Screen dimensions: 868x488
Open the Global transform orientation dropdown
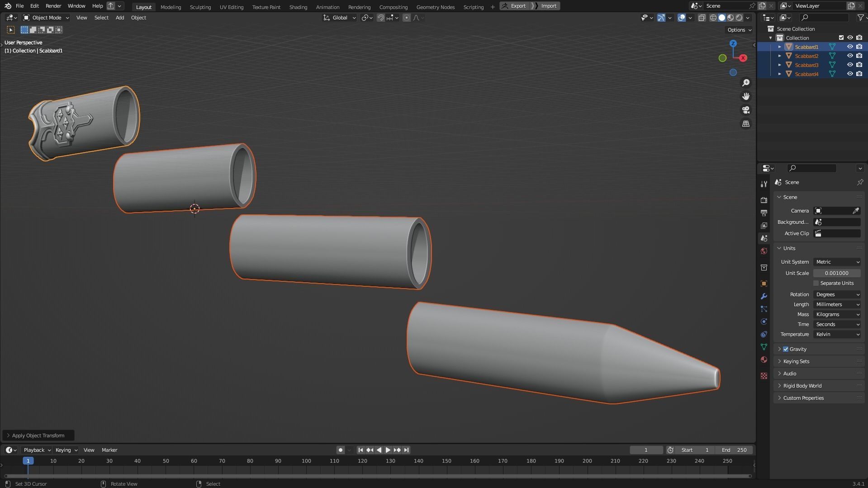tap(339, 18)
